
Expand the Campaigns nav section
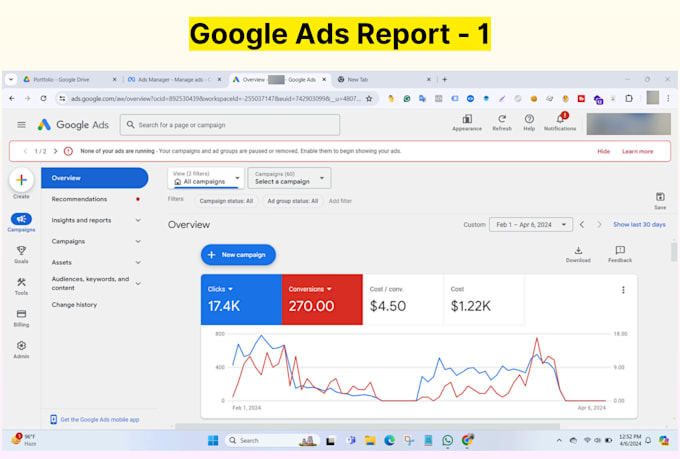click(x=138, y=241)
